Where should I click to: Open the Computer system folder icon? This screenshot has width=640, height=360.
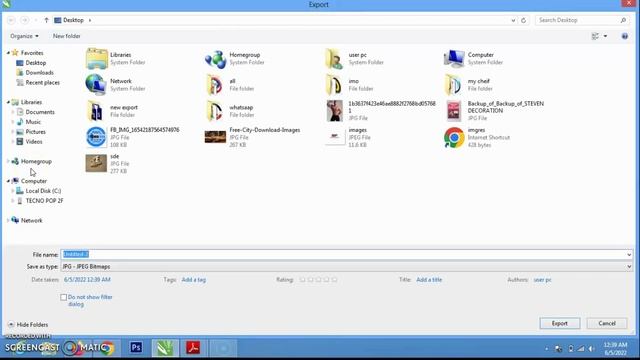[x=454, y=59]
